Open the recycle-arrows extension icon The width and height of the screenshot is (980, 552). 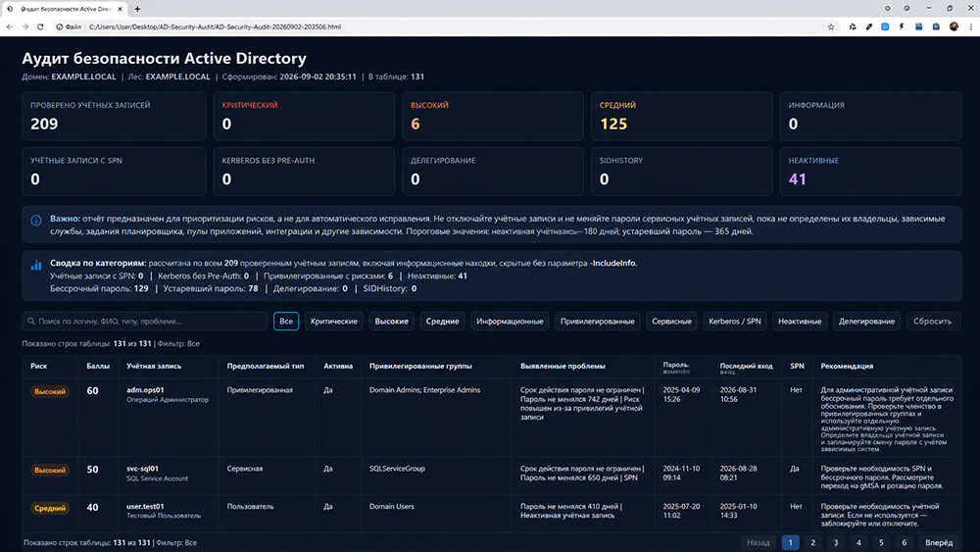tap(853, 26)
